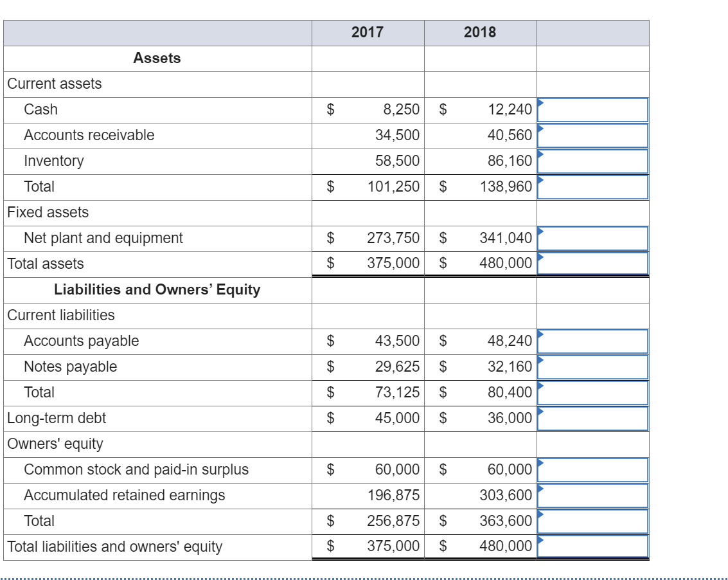The height and width of the screenshot is (580, 728).
Task: Click the Total current liabilities answer box
Action: pyautogui.click(x=592, y=392)
